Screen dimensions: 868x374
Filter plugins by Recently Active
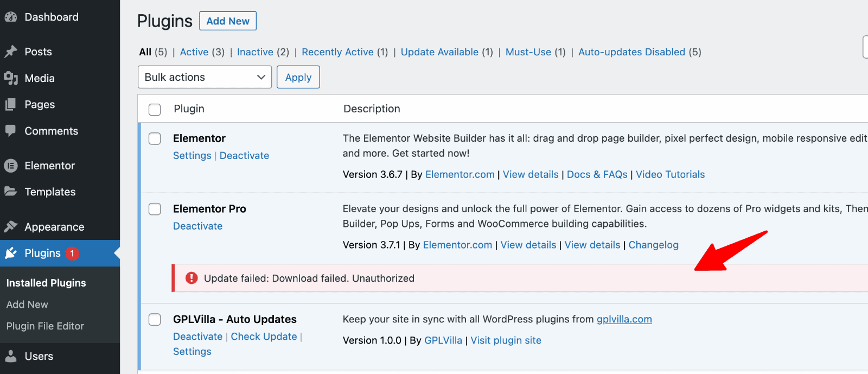(x=337, y=52)
